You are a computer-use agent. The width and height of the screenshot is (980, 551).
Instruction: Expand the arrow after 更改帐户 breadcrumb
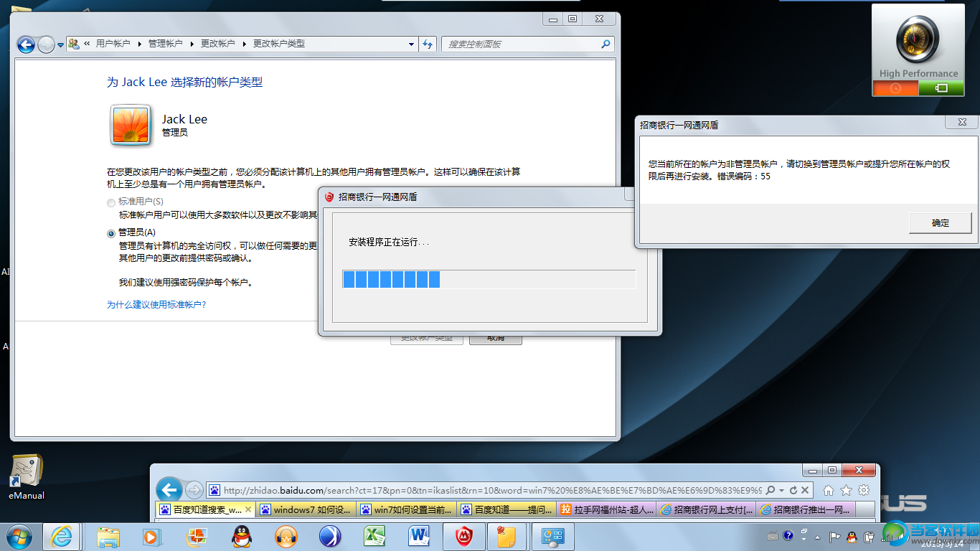[x=245, y=44]
